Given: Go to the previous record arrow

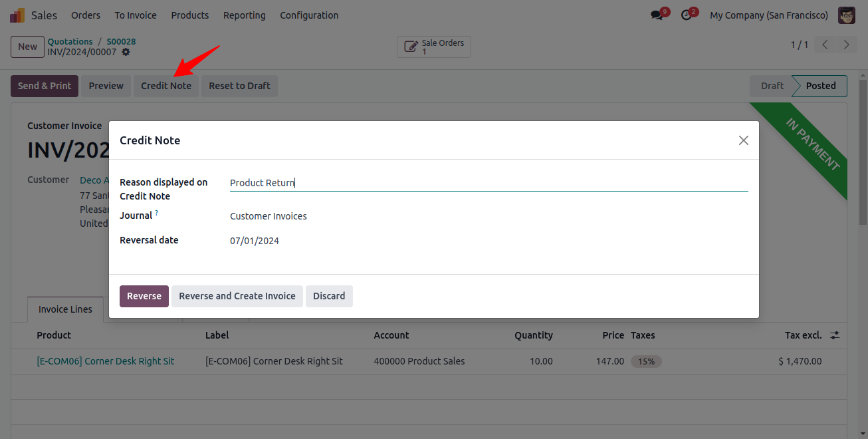Looking at the screenshot, I should click(x=825, y=45).
